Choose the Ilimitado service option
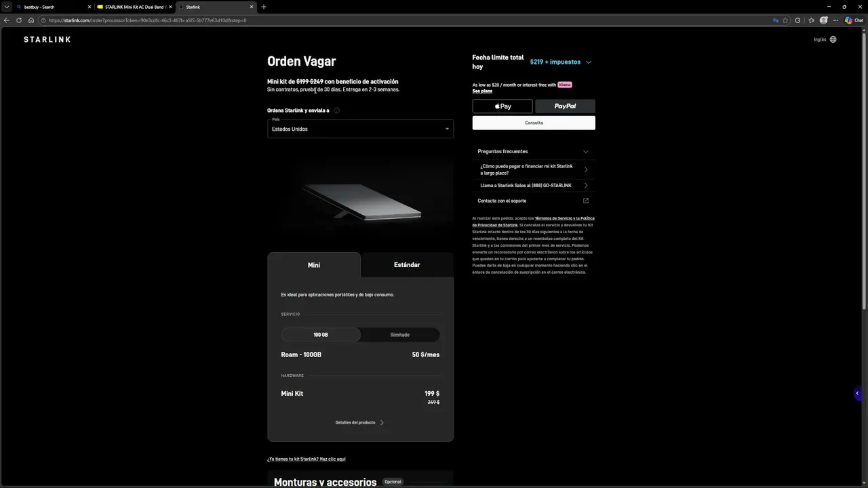Image resolution: width=868 pixels, height=488 pixels. (x=400, y=335)
